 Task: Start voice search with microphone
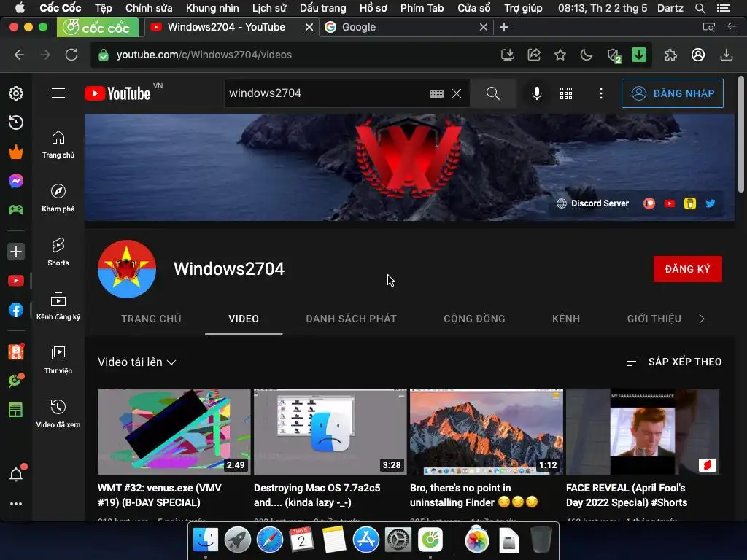pos(536,93)
